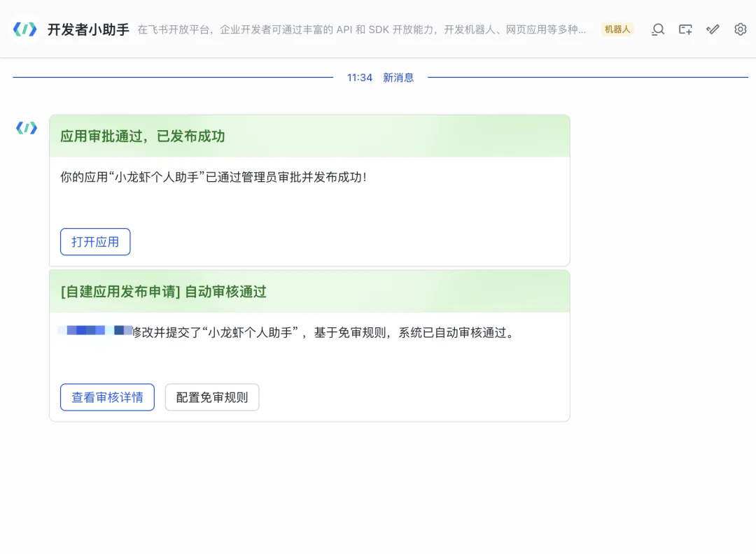Image resolution: width=756 pixels, height=554 pixels.
Task: Click the bot description text in header
Action: point(362,29)
